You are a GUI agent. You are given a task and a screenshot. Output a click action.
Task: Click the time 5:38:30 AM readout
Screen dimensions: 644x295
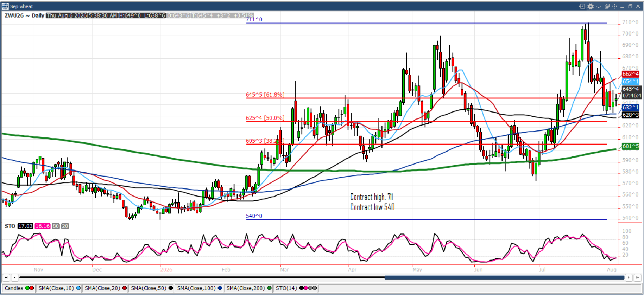tap(103, 15)
